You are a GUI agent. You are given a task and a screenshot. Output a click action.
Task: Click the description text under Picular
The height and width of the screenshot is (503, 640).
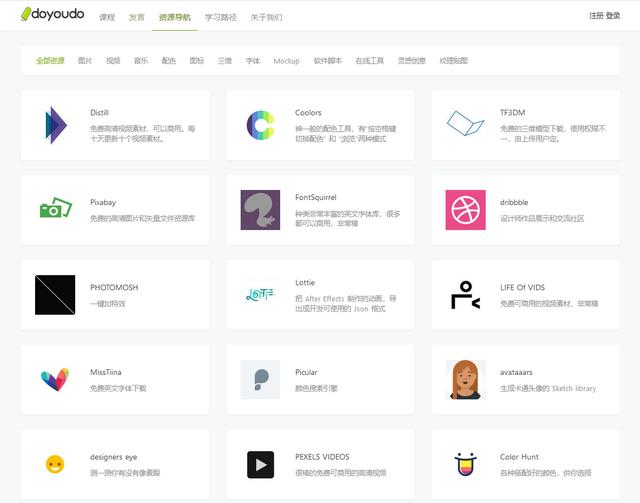[x=316, y=388]
